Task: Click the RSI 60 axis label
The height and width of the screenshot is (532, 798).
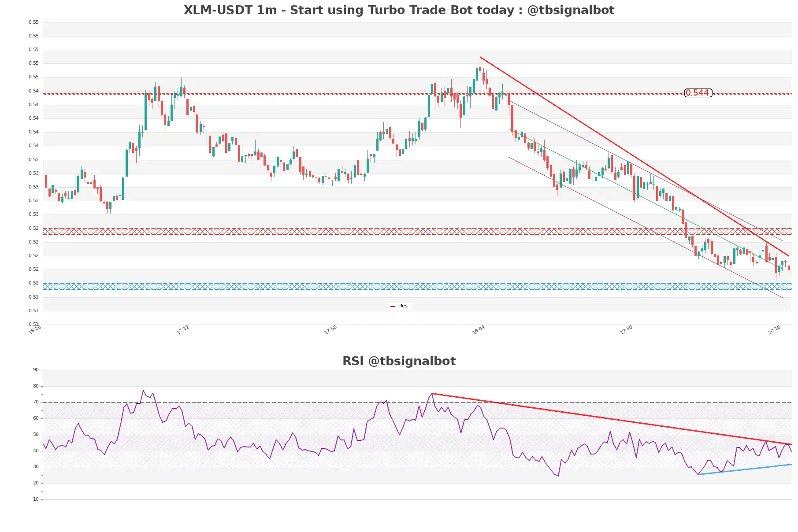Action: (x=36, y=418)
